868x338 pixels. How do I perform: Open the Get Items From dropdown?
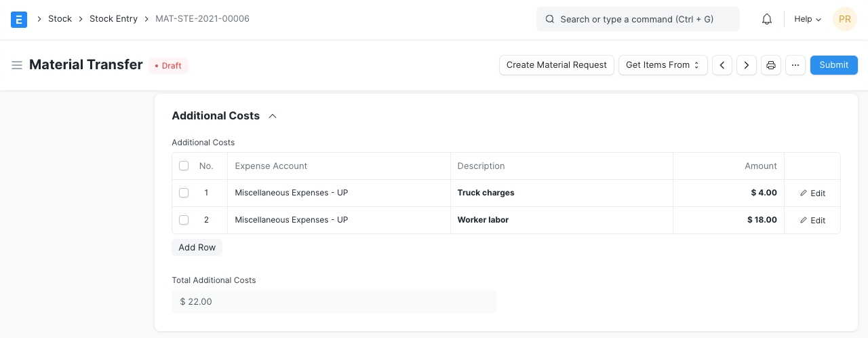(x=663, y=65)
